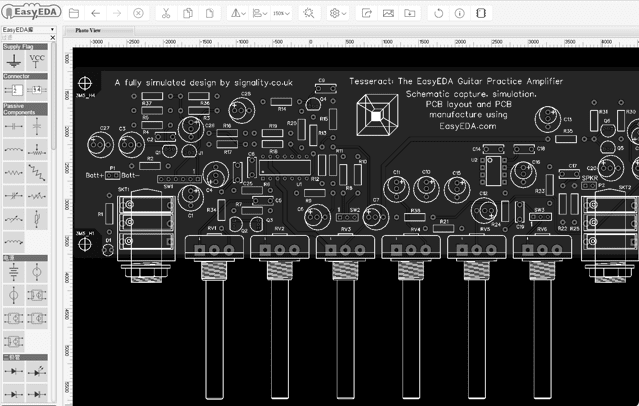Image resolution: width=639 pixels, height=406 pixels.
Task: Click the component filter input field
Action: (25, 38)
